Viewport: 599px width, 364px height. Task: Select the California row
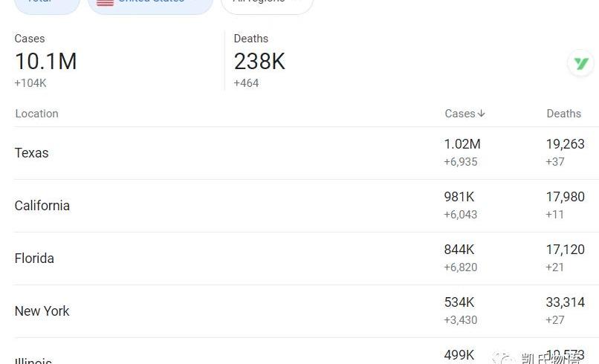tap(306, 206)
